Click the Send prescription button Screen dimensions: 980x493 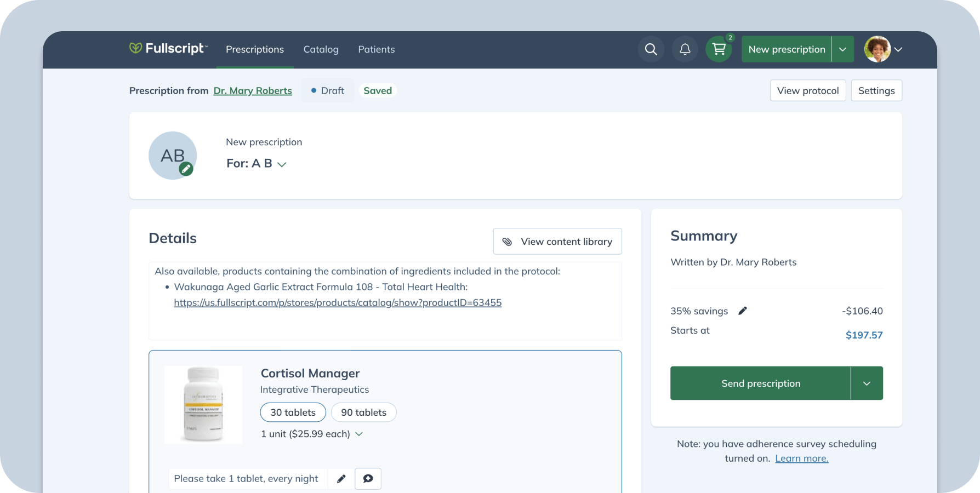pos(760,383)
